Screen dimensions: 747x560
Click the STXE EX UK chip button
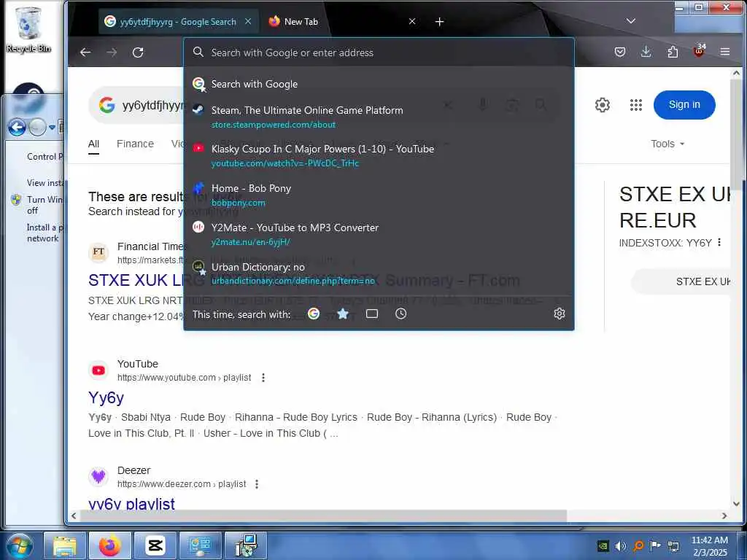click(x=681, y=281)
